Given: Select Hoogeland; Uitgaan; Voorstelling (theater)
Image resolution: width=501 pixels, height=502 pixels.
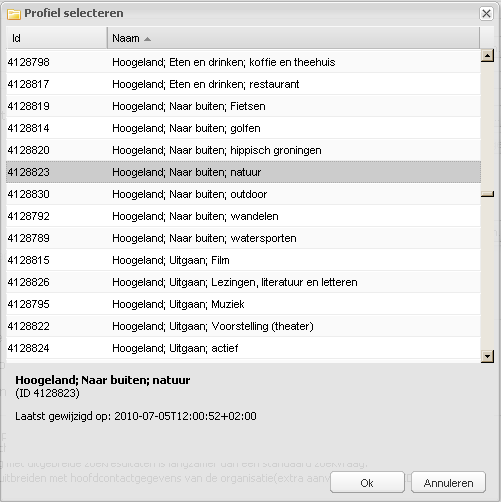Looking at the screenshot, I should coord(243,326).
